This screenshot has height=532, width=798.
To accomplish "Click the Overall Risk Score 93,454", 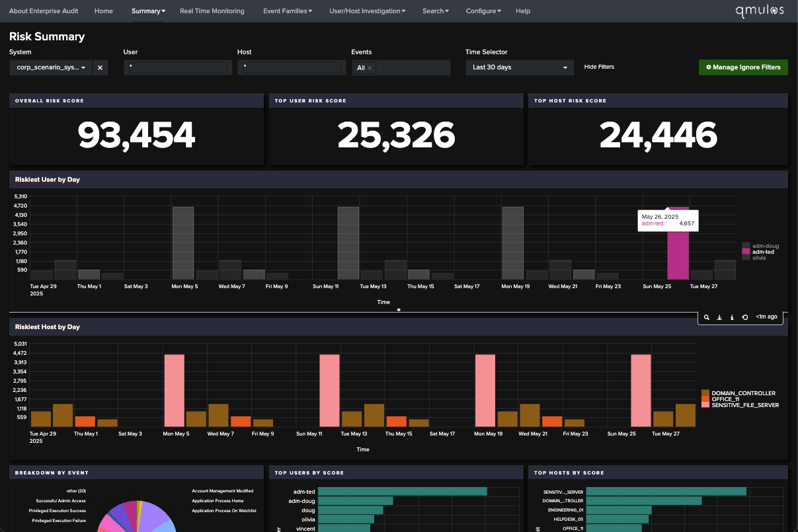I will (x=136, y=135).
